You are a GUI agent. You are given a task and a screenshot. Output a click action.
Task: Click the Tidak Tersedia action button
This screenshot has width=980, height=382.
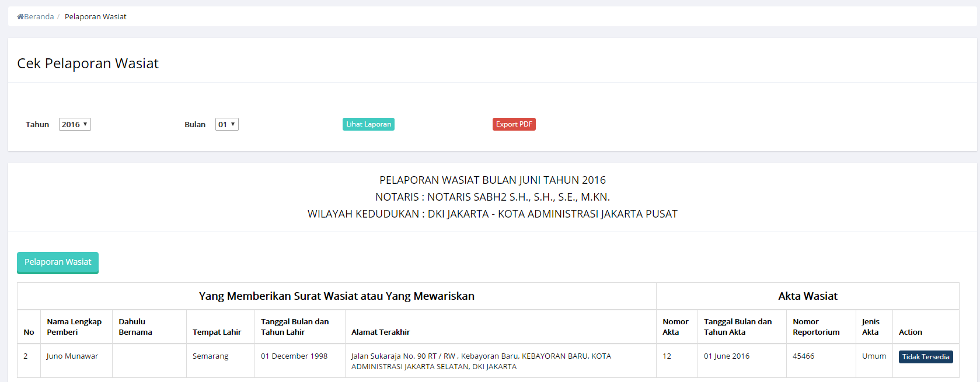click(x=925, y=357)
